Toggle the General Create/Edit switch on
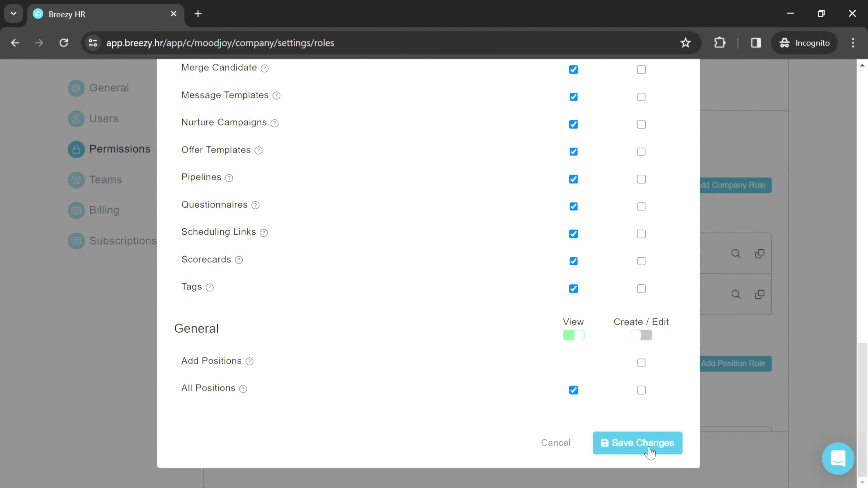This screenshot has height=488, width=868. pyautogui.click(x=641, y=335)
